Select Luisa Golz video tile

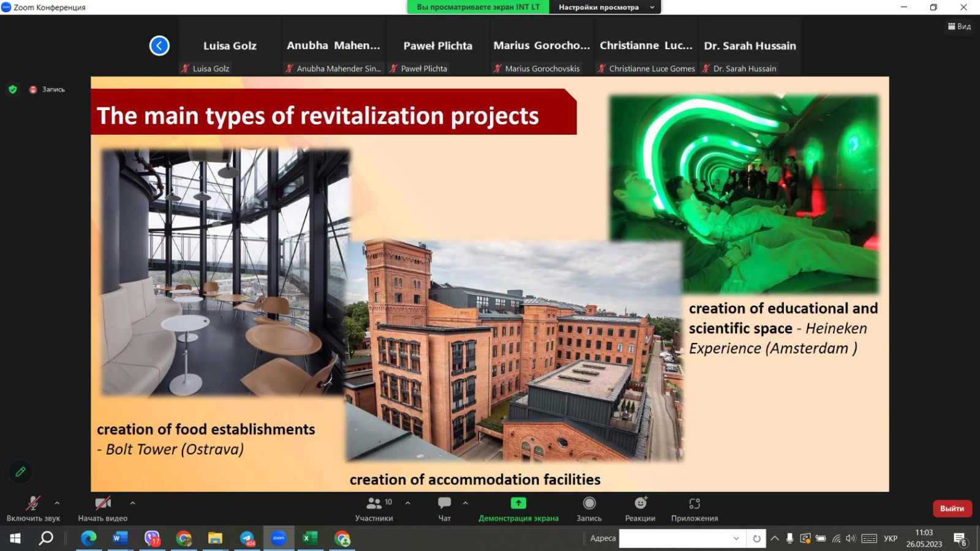coord(230,46)
